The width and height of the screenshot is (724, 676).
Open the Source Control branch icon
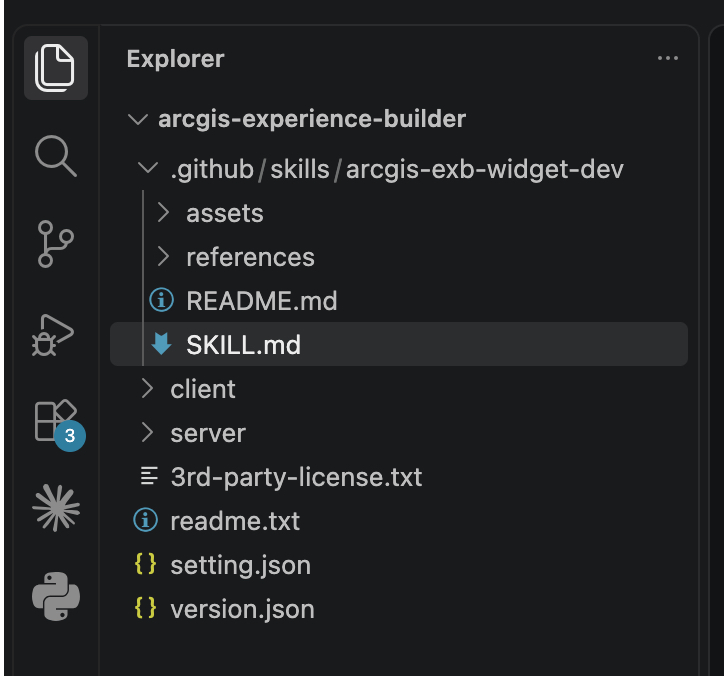pos(55,244)
